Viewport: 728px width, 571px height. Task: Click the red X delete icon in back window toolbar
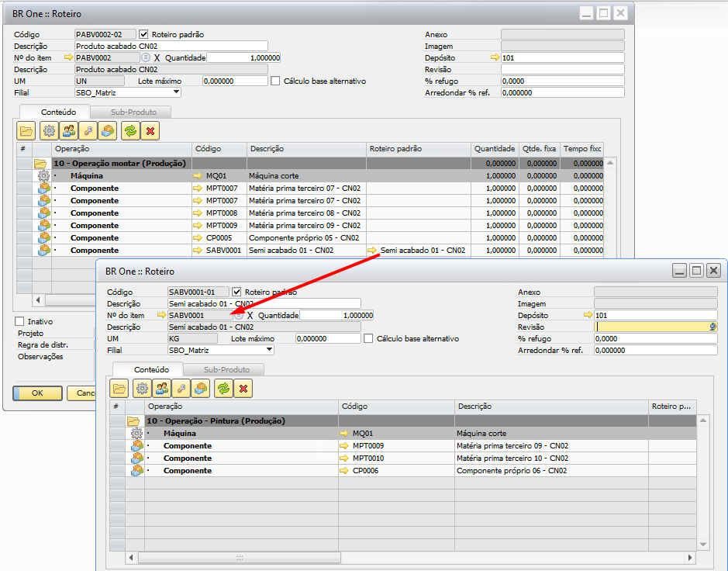(150, 131)
